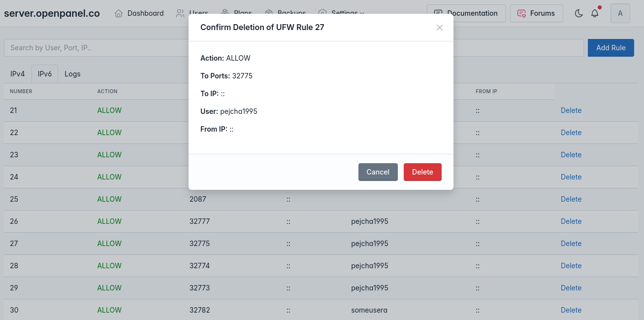Close the deletion dialog with X
The width and height of the screenshot is (644, 320).
pos(440,28)
